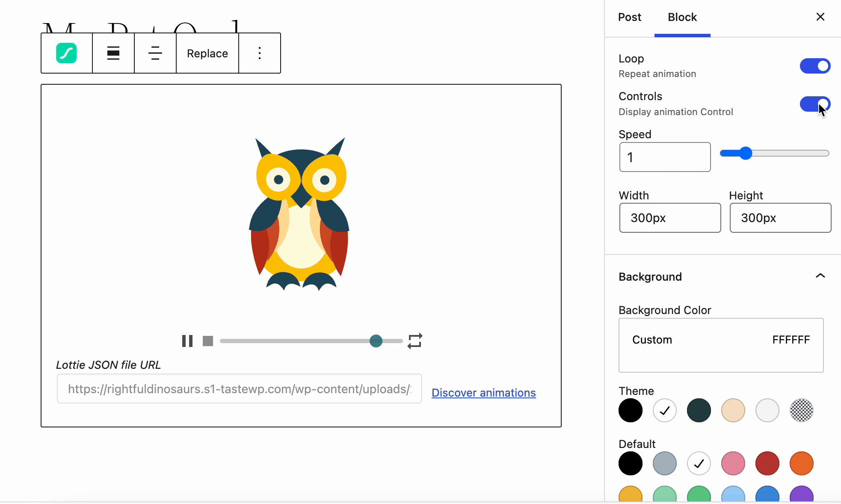Image resolution: width=841 pixels, height=504 pixels.
Task: Stop the animation playback
Action: pyautogui.click(x=208, y=341)
